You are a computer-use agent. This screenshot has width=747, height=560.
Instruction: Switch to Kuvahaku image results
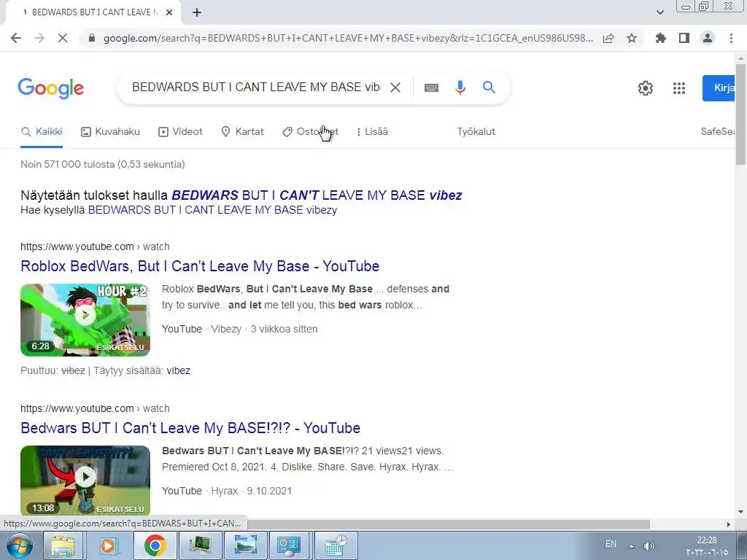111,131
